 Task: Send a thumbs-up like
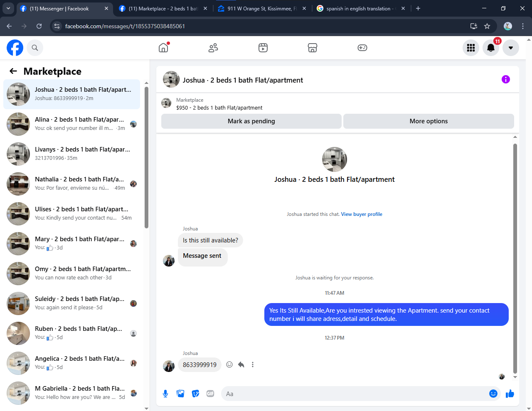[x=510, y=394]
